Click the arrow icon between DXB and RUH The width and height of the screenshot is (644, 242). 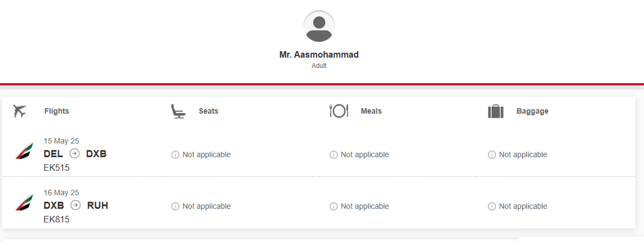[x=75, y=205]
